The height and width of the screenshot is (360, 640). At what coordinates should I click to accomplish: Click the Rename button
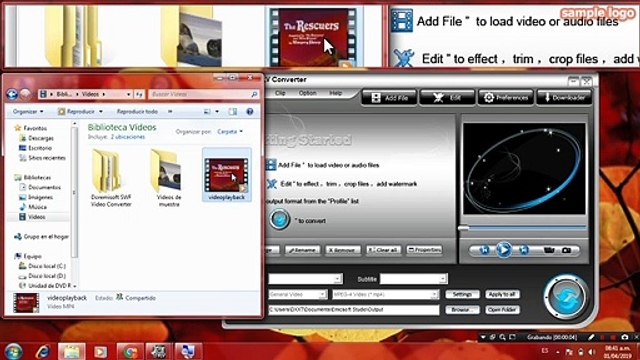click(x=302, y=250)
